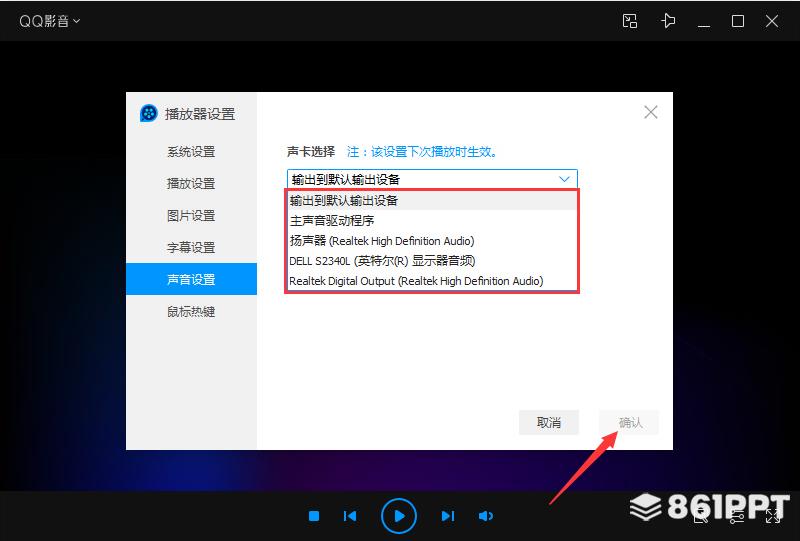
Task: Select DELL S2340L 显示器音频 output
Action: (x=432, y=261)
